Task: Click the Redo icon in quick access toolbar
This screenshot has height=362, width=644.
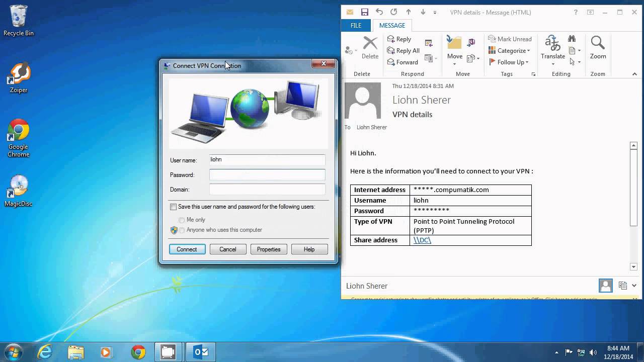Action: [x=394, y=12]
